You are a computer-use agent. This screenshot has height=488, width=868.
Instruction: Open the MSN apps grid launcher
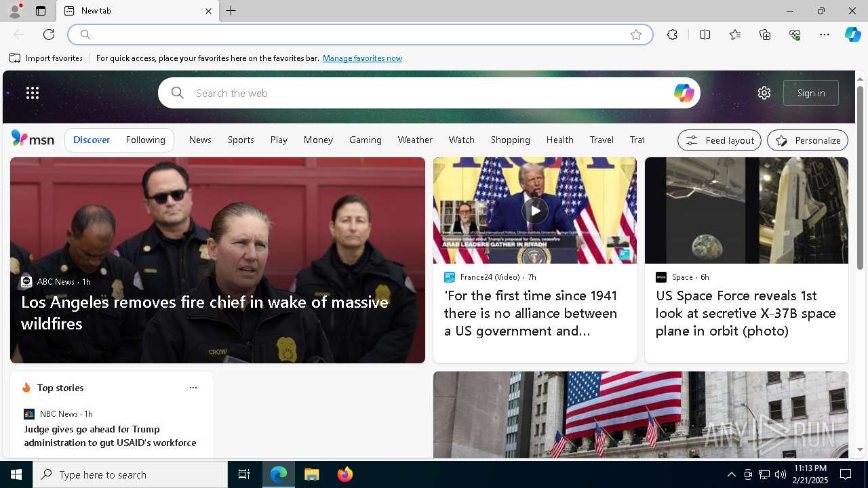pos(33,93)
